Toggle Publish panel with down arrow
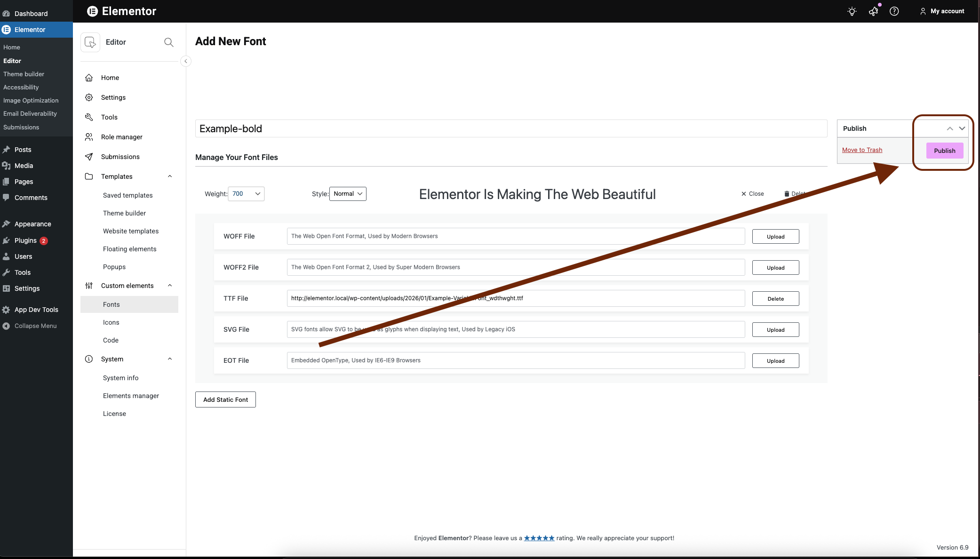The image size is (980, 559). pos(962,128)
